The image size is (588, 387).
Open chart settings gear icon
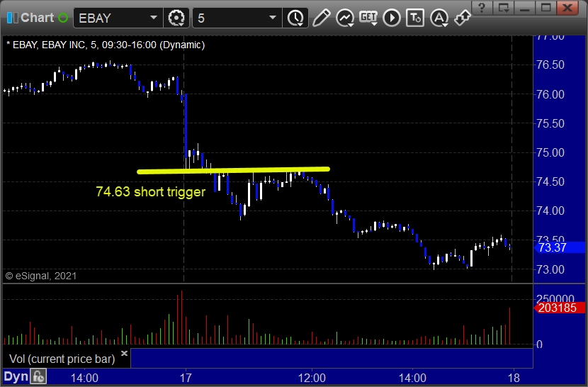(176, 18)
